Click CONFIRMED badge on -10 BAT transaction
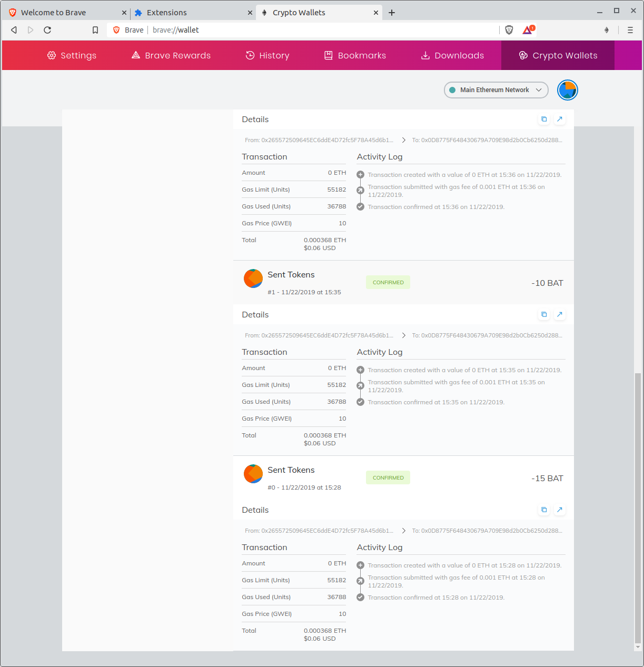Viewport: 644px width, 667px height. click(388, 283)
